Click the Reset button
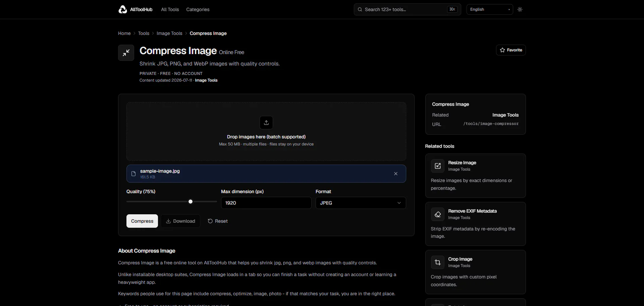This screenshot has height=306, width=644. [x=218, y=221]
